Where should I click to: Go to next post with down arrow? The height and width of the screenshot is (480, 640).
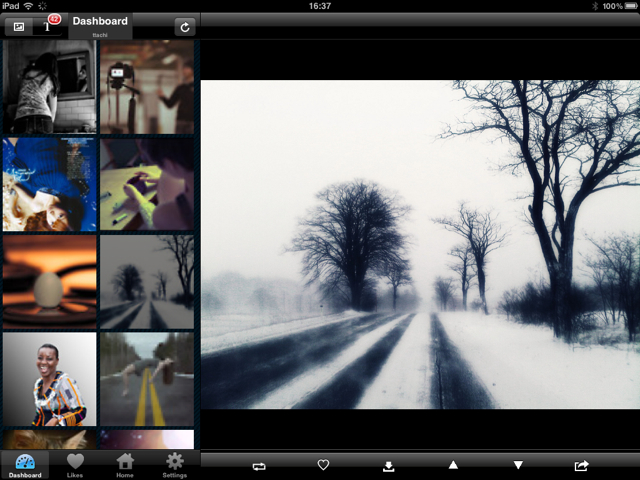(x=517, y=466)
